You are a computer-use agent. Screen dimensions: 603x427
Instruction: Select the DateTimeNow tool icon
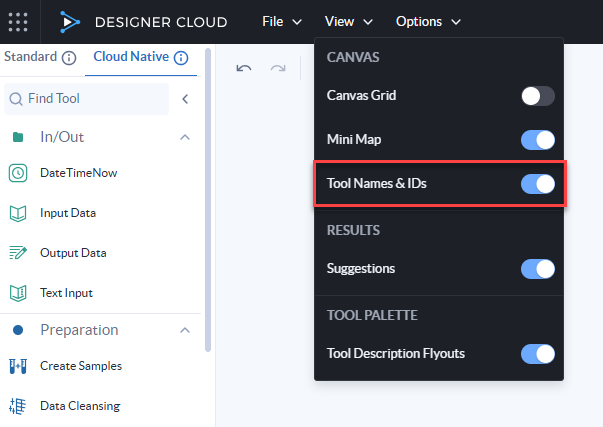[x=18, y=173]
